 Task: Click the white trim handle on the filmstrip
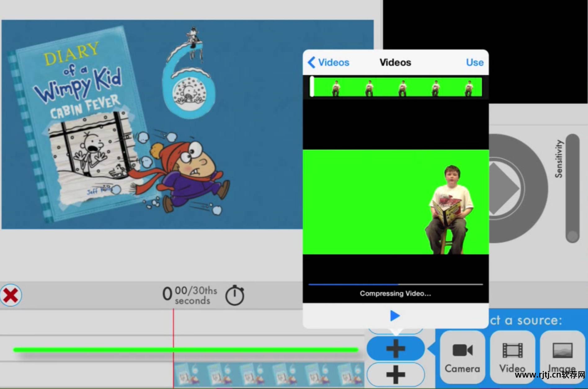[312, 87]
